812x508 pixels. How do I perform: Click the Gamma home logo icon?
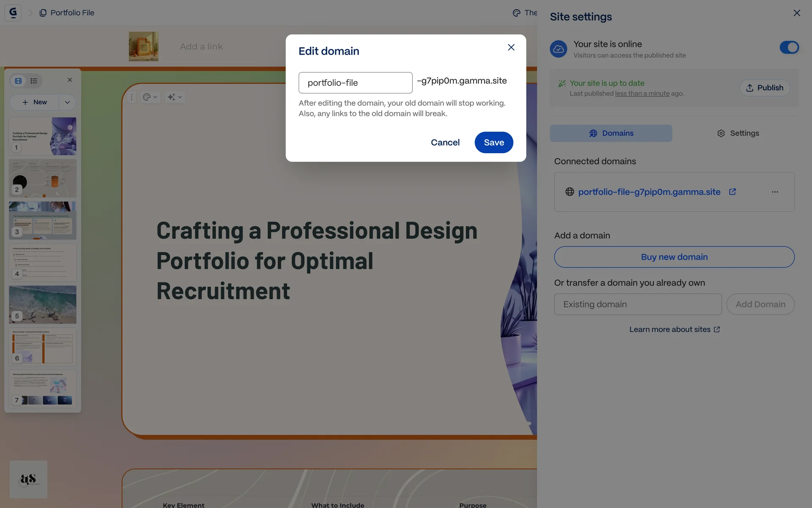click(x=13, y=13)
